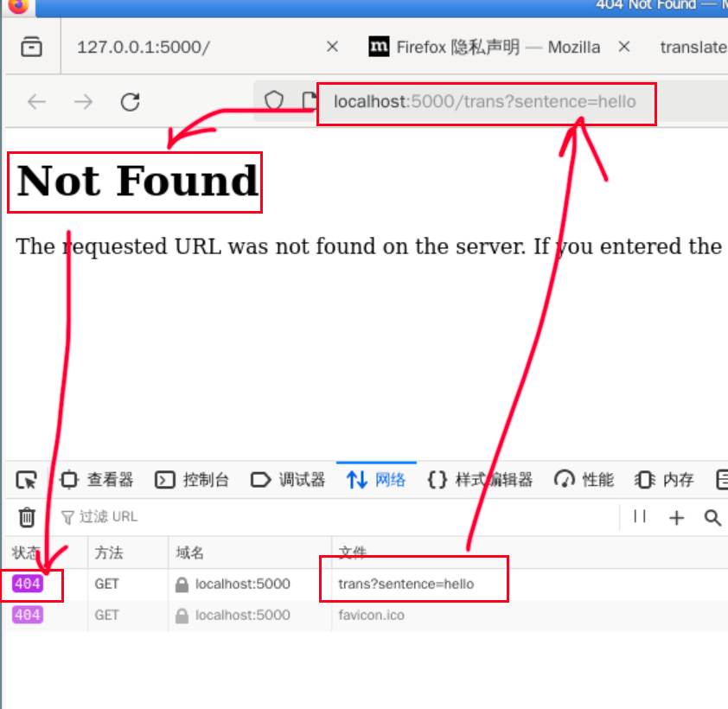Clear network log with trash icon
This screenshot has width=728, height=709.
(x=28, y=517)
